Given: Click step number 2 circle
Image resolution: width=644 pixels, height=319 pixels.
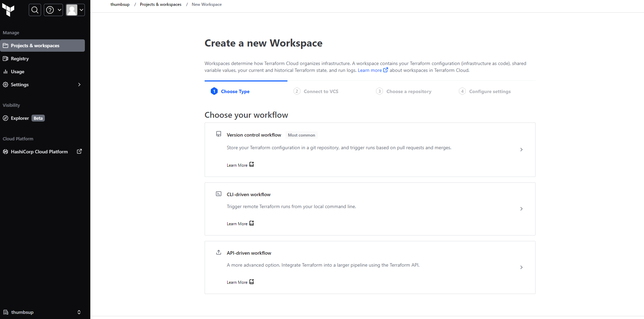Looking at the screenshot, I should click(x=297, y=91).
